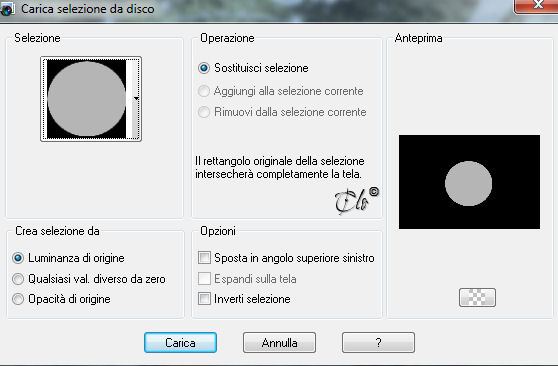Choose Opacità di origine radio button
Image resolution: width=558 pixels, height=366 pixels.
[x=18, y=299]
